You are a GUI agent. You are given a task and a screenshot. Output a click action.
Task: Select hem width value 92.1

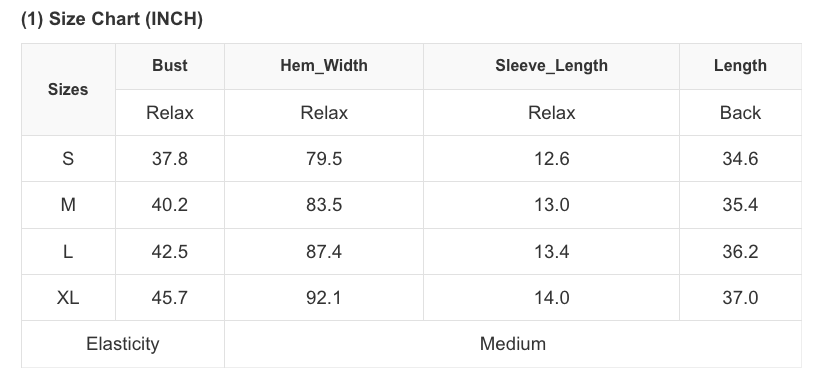[x=324, y=298]
